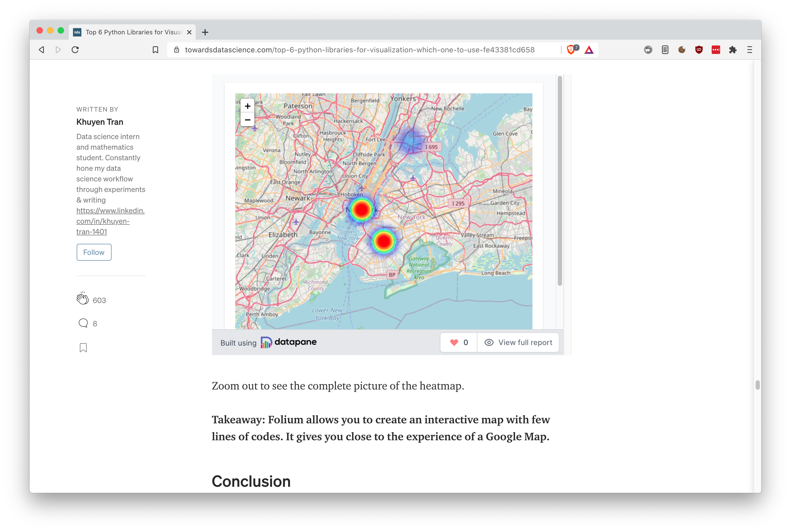Open a new browser tab
Viewport: 791px width, 532px height.
[x=205, y=32]
